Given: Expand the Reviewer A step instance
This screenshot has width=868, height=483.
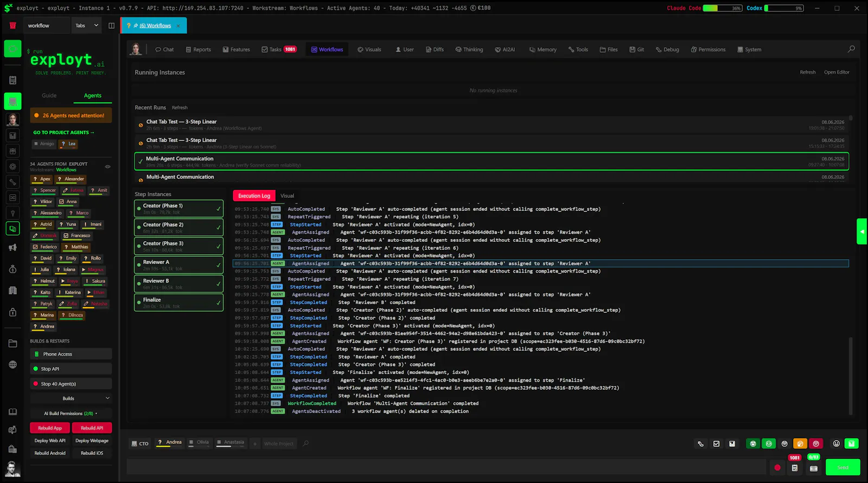Looking at the screenshot, I should pos(179,265).
